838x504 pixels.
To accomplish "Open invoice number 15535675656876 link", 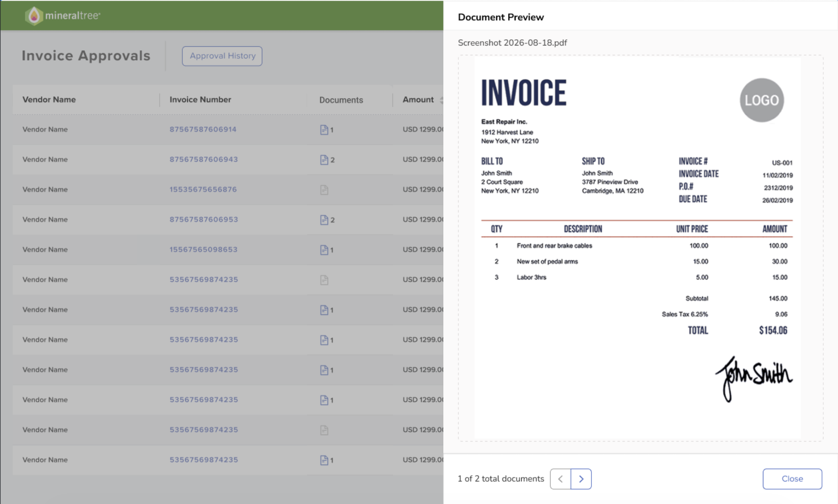I will pos(203,189).
